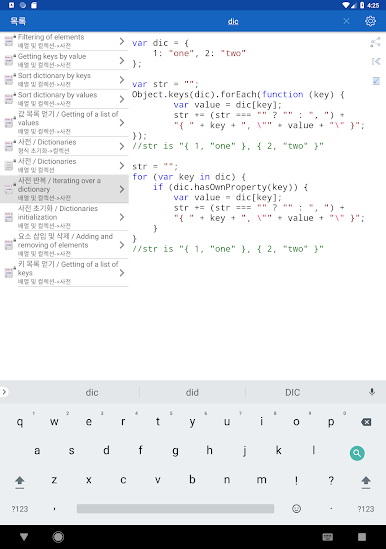Viewport: 386px width, 549px height.
Task: Open 'Getting of a list of keys'
Action: (64, 273)
